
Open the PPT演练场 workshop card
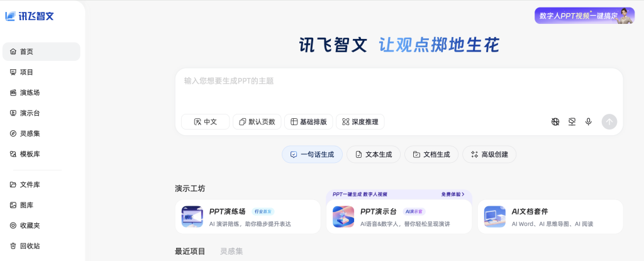click(x=247, y=217)
